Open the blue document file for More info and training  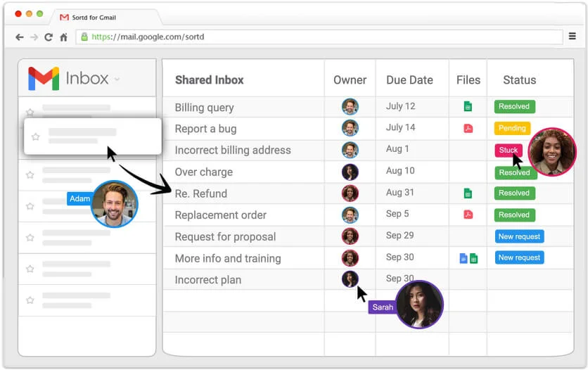463,258
